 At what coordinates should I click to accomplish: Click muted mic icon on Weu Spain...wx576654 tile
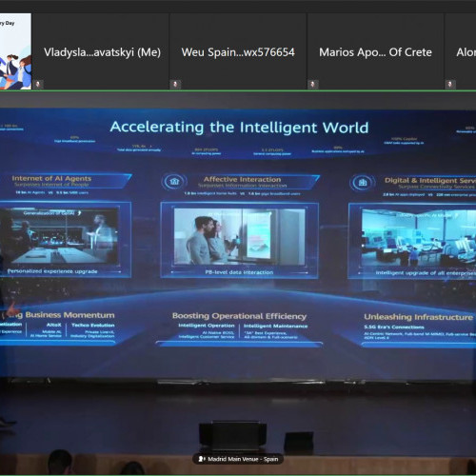click(175, 85)
